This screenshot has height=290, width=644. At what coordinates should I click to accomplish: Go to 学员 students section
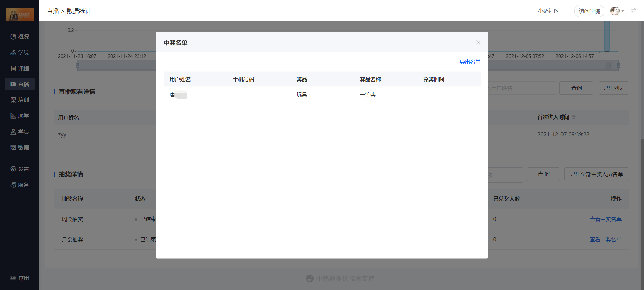tap(20, 132)
